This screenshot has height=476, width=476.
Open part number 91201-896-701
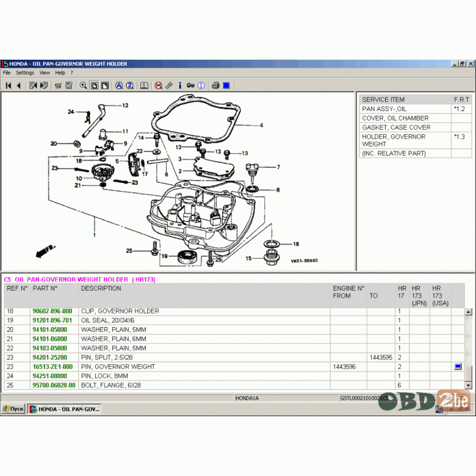52,320
